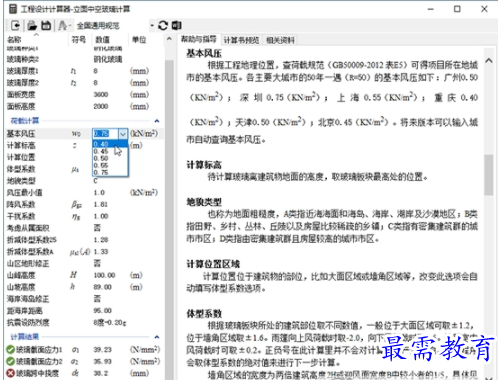This screenshot has height=380, width=503.
Task: Select the 地貌类型 value C
Action: pyautogui.click(x=95, y=181)
